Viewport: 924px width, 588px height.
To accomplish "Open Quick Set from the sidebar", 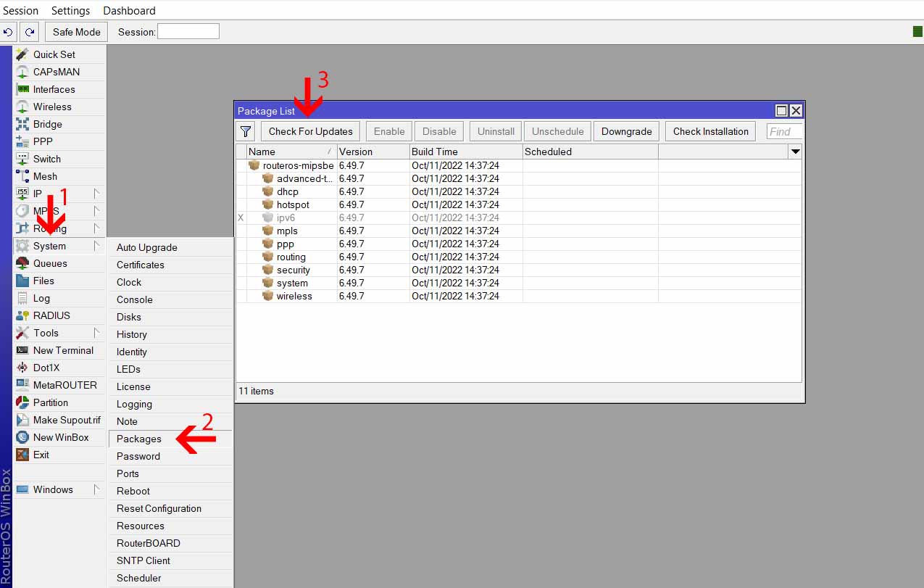I will (x=54, y=54).
